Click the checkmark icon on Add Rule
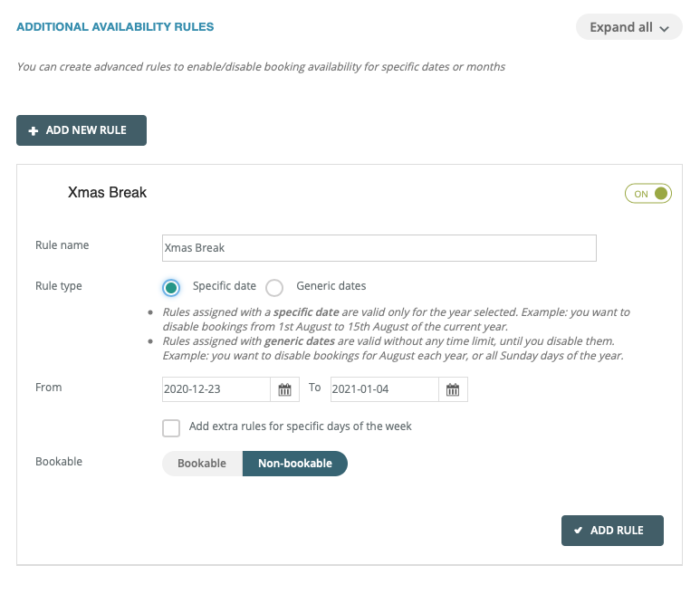The image size is (700, 594). [577, 531]
